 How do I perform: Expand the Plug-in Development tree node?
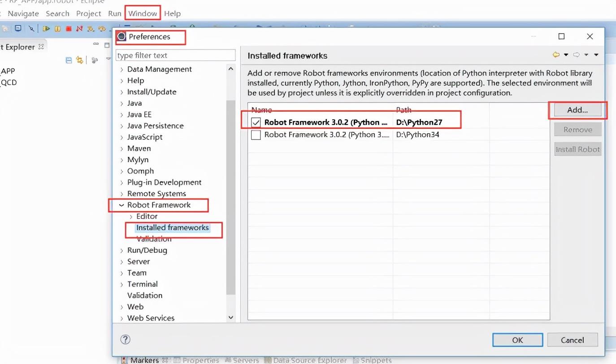click(x=121, y=182)
